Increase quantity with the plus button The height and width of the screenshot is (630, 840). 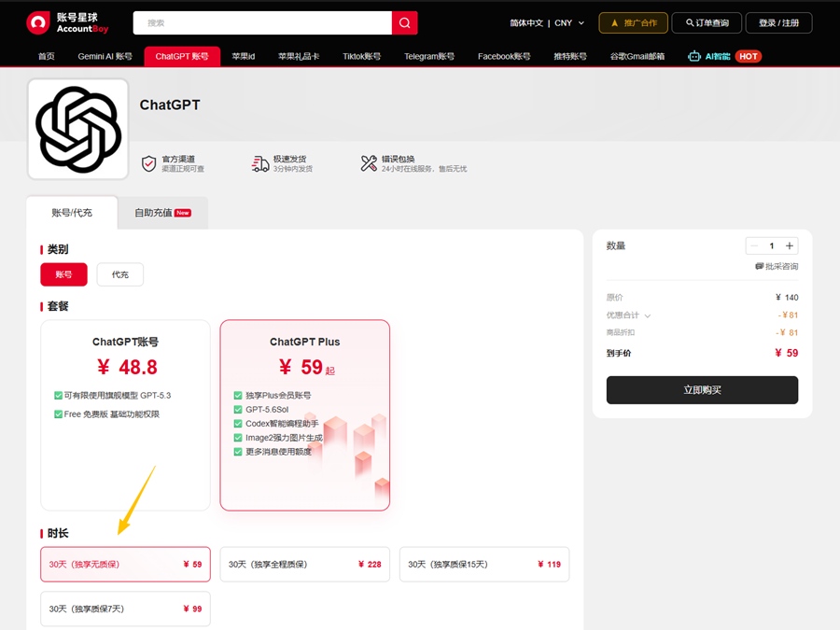coord(789,245)
